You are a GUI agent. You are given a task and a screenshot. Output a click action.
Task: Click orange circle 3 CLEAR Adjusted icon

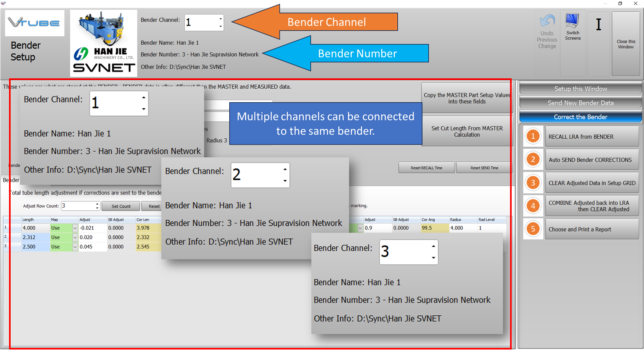pyautogui.click(x=533, y=183)
